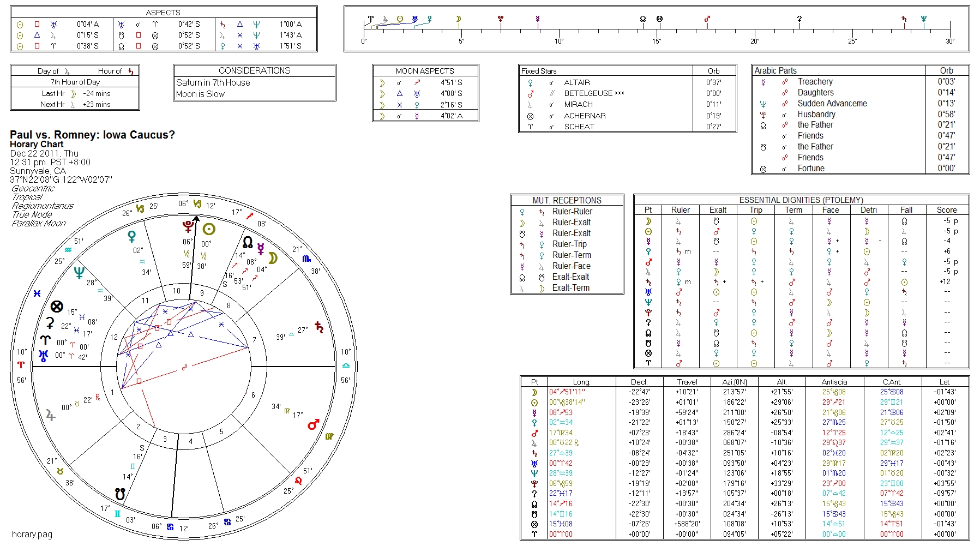
Task: Select the Treachery row in Arabic Parts
Action: [x=815, y=82]
